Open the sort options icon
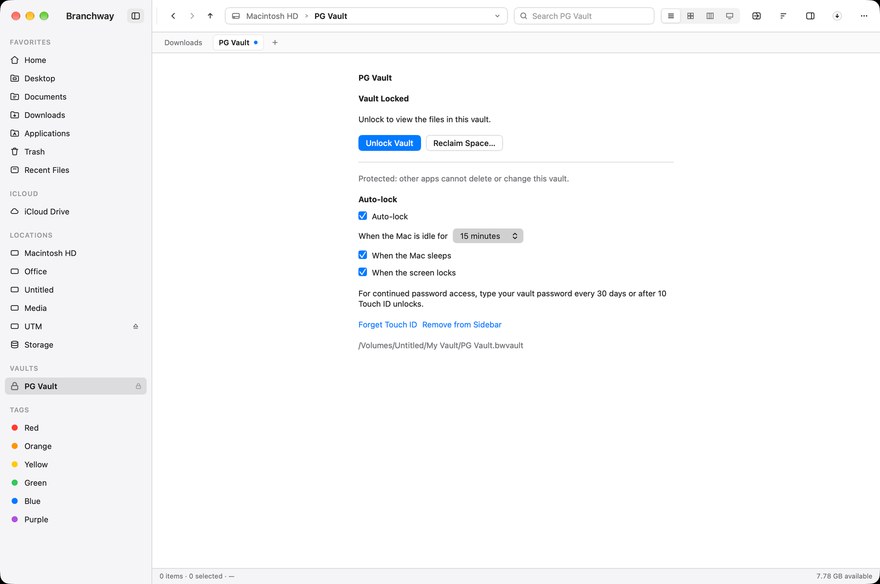The width and height of the screenshot is (880, 584). [x=783, y=16]
